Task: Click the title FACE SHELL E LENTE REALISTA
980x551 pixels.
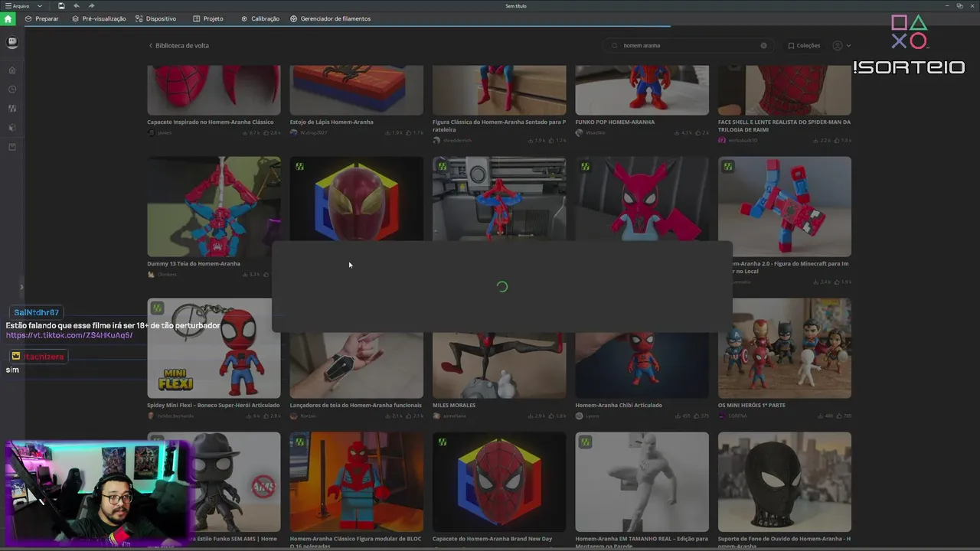Action: coord(784,126)
